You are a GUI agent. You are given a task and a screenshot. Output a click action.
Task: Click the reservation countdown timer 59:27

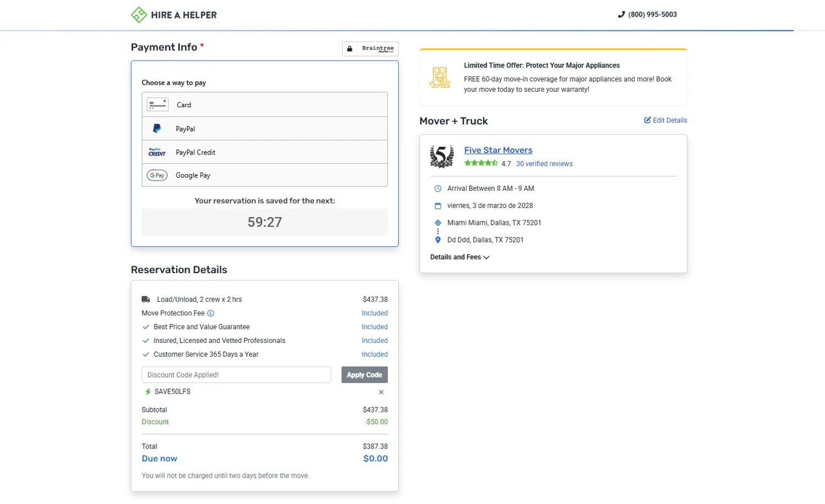pyautogui.click(x=265, y=222)
